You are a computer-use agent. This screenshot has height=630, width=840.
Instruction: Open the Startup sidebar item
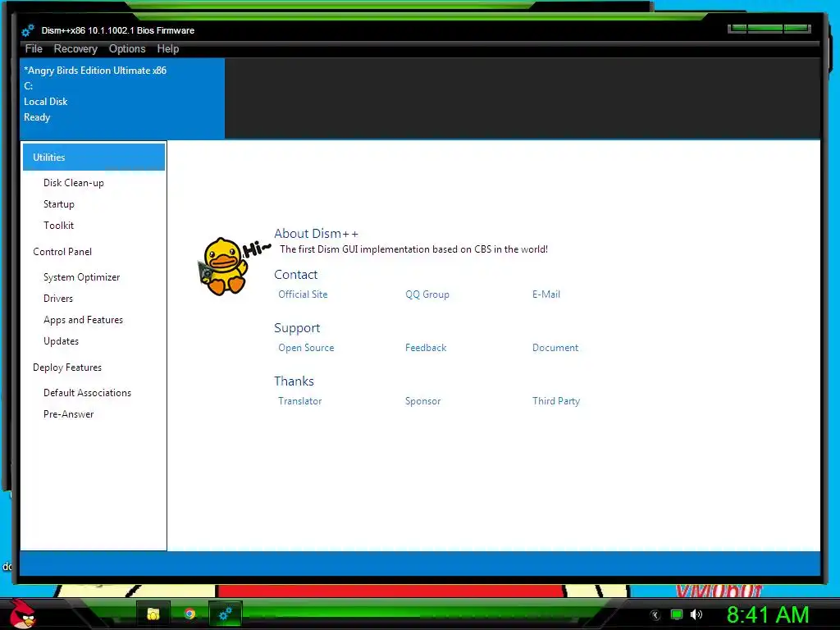[59, 204]
